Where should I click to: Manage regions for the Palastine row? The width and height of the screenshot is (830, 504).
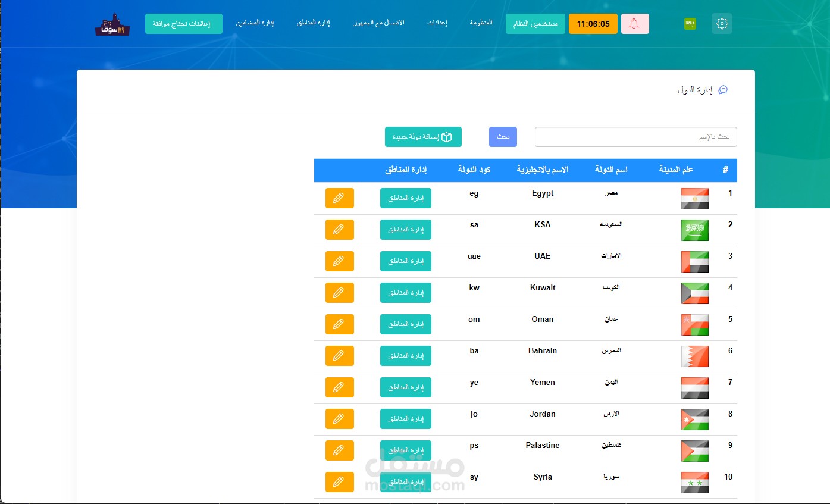(x=406, y=450)
